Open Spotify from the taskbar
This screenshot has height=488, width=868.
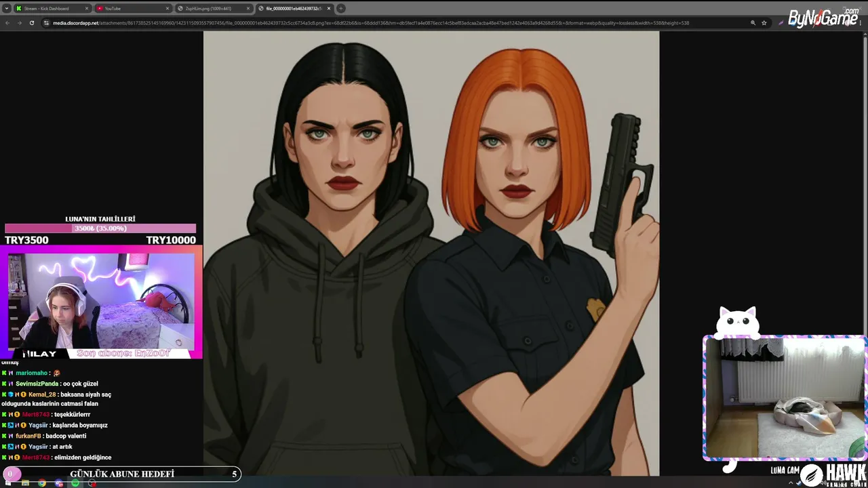75,483
